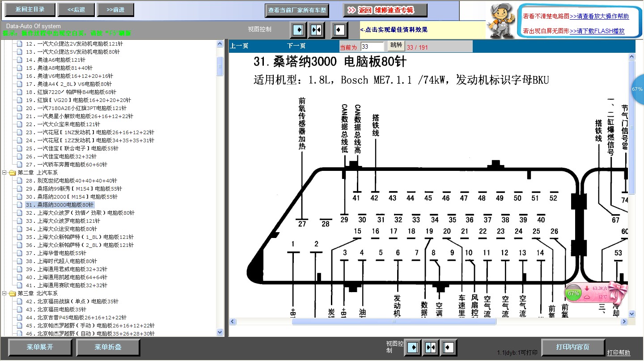Click the tree panel scroll-up arrow
644x361 pixels.
pyautogui.click(x=220, y=43)
